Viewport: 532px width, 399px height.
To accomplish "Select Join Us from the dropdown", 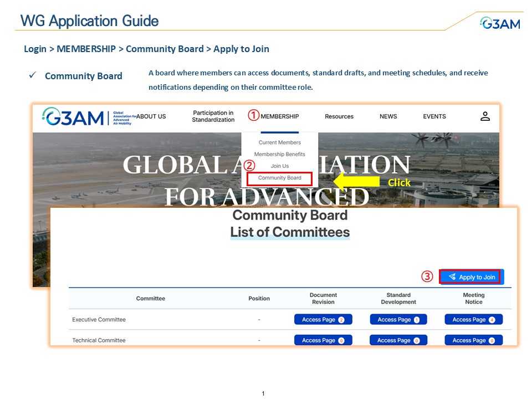I will point(279,166).
